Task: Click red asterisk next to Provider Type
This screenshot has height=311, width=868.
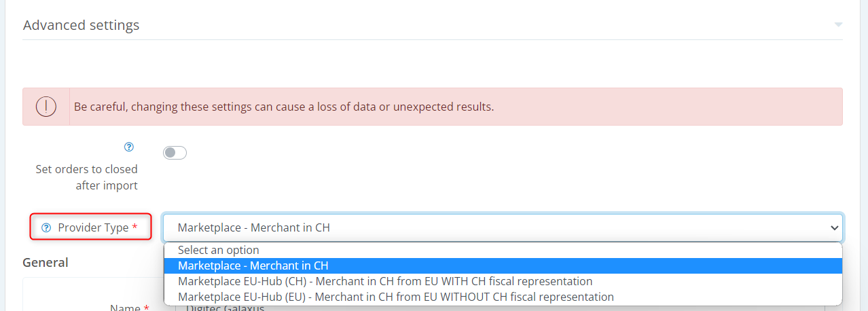Action: pyautogui.click(x=135, y=227)
